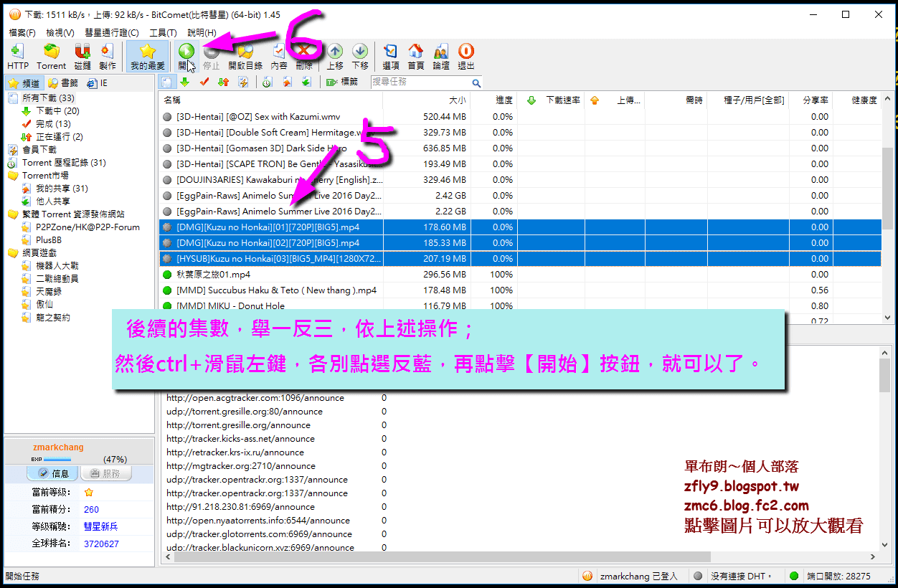
Task: Sort by the 大小 column header
Action: (427, 100)
